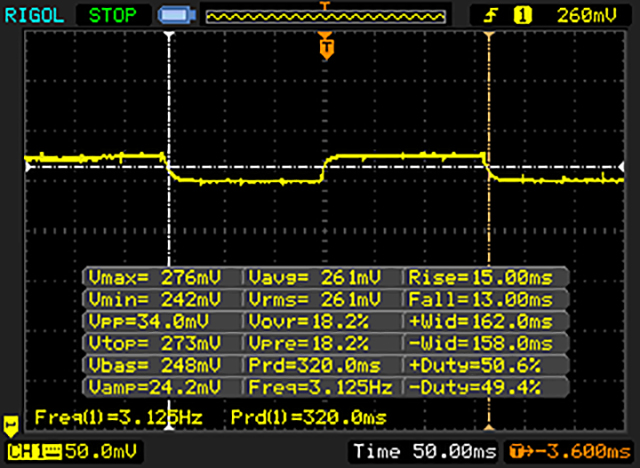Click the Vtop= 273mV measurement
This screenshot has height=468, width=640.
(155, 344)
